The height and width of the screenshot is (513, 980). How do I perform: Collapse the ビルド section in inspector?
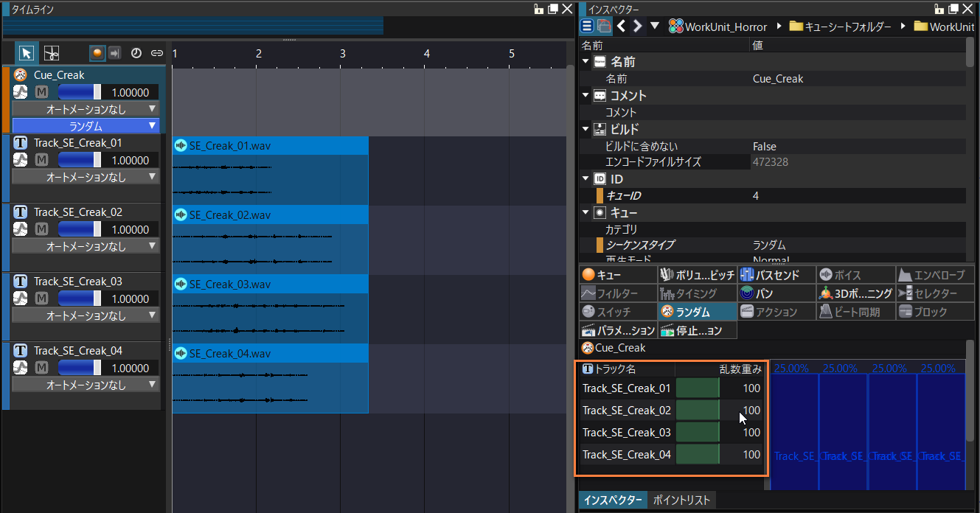click(x=585, y=129)
